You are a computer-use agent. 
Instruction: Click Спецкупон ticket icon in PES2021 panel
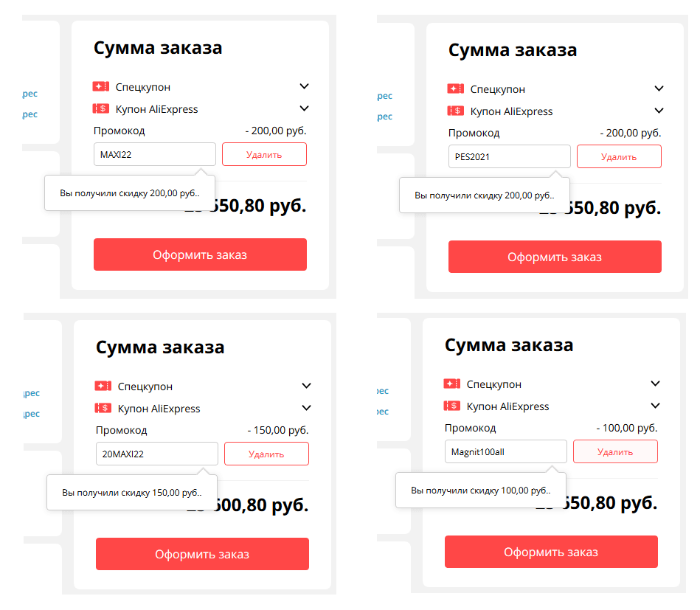point(455,89)
